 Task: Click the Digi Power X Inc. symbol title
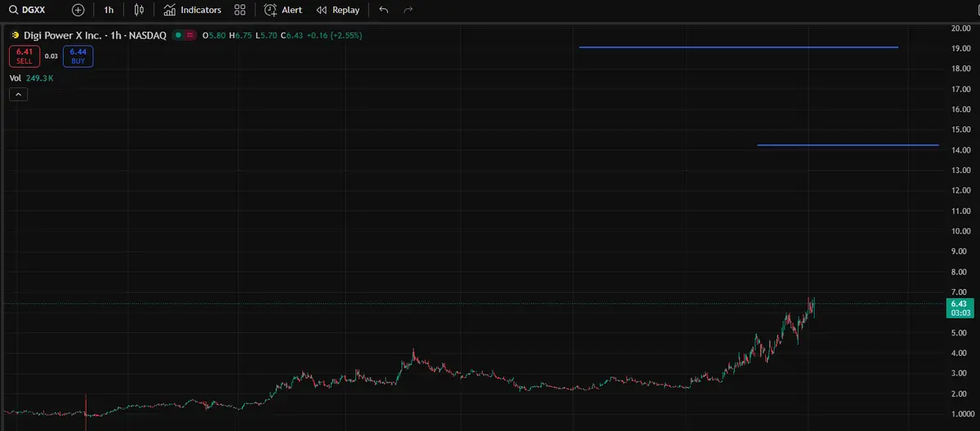coord(94,36)
